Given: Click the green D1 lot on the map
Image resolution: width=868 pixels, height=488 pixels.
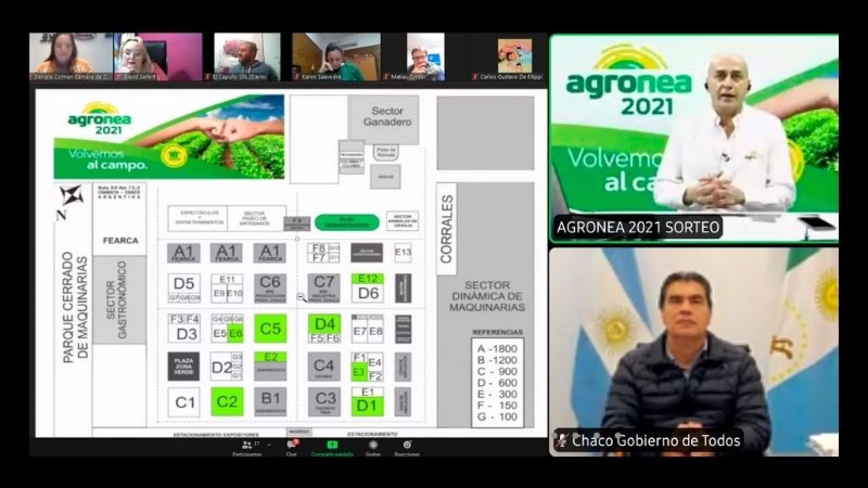Looking at the screenshot, I should [x=367, y=406].
